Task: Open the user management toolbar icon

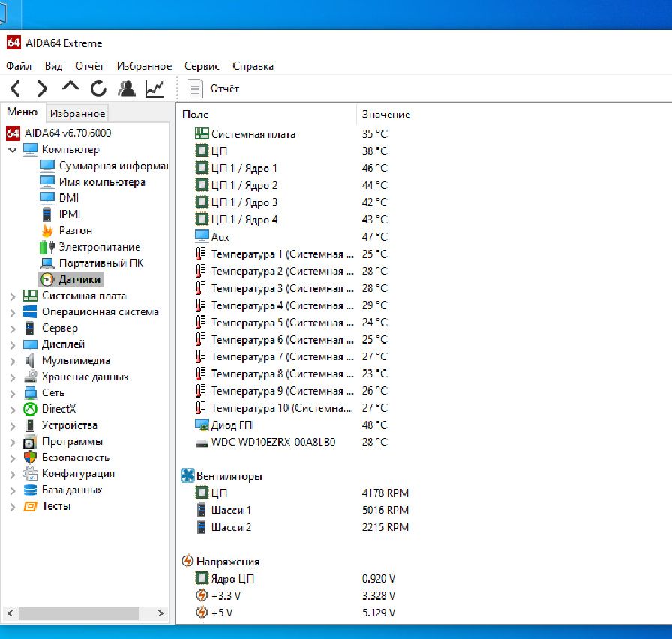Action: [127, 88]
